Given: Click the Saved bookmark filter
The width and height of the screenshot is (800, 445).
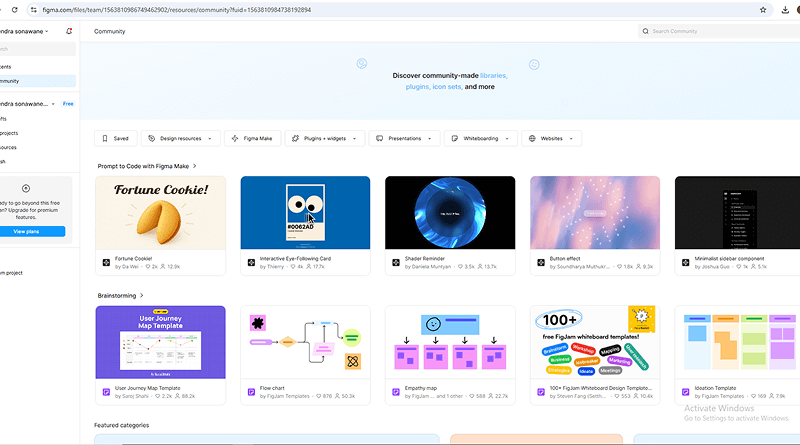Looking at the screenshot, I should click(x=115, y=138).
